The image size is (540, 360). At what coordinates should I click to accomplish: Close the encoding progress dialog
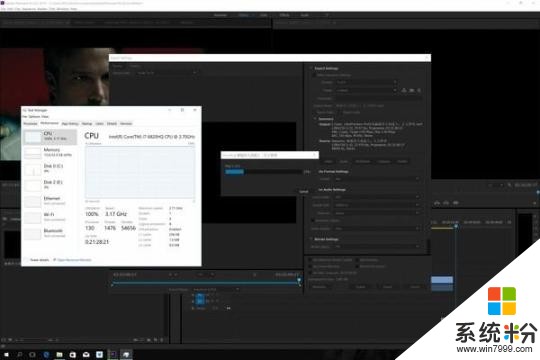click(x=314, y=155)
